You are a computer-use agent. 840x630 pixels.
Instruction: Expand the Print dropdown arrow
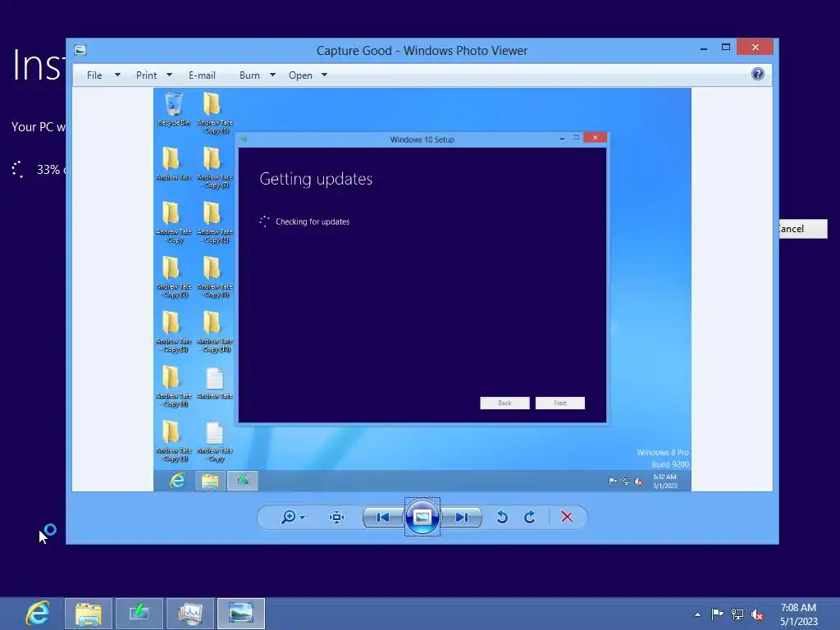(x=169, y=75)
